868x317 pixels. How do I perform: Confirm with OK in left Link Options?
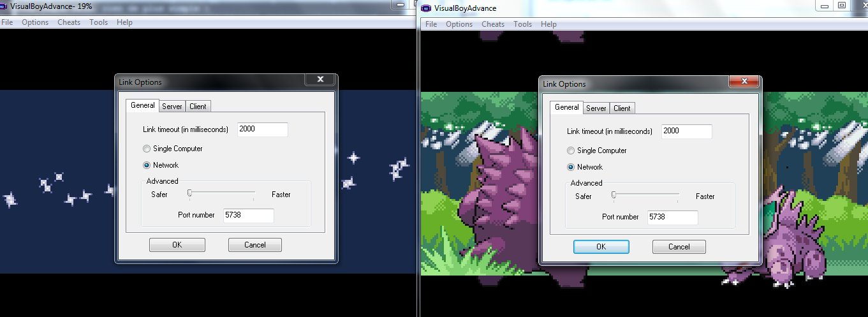coord(177,245)
